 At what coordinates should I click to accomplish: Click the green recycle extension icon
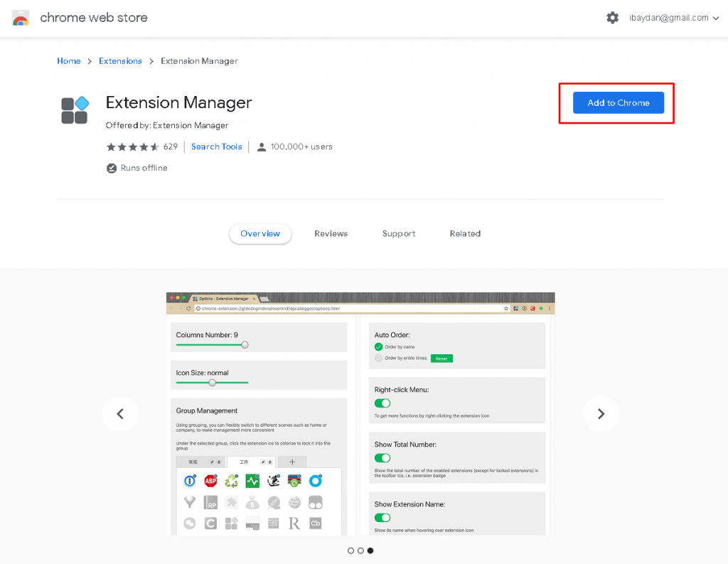click(232, 481)
